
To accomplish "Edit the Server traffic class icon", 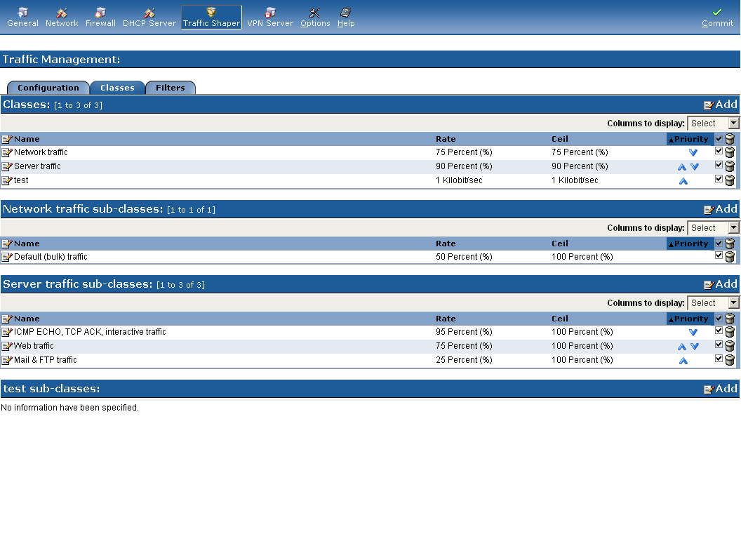I will pos(6,167).
